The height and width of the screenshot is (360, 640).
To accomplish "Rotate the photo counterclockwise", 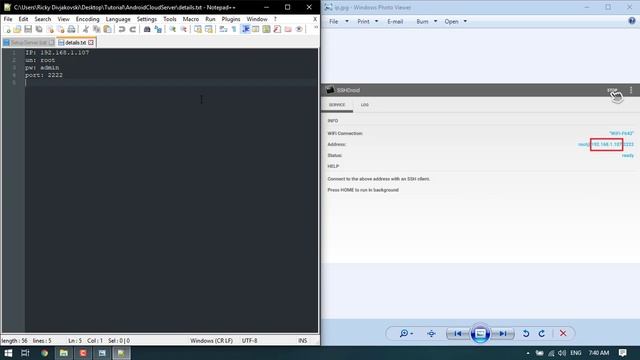I will pos(526,333).
